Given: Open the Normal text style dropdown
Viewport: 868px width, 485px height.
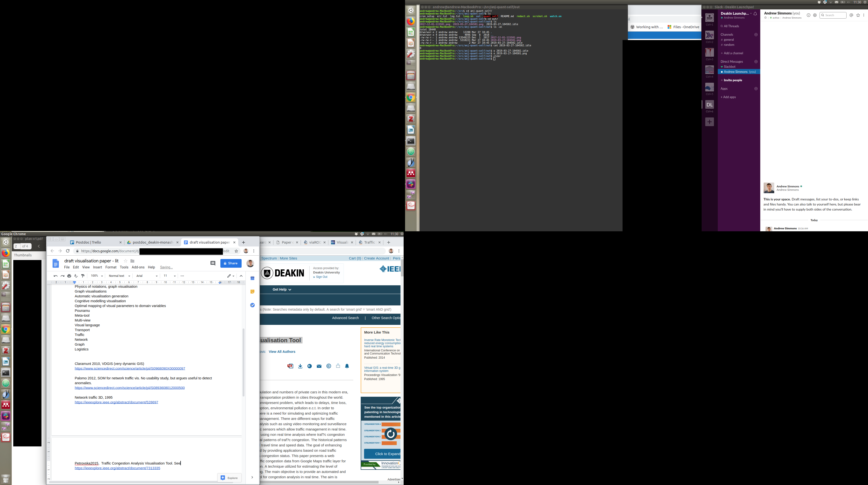Looking at the screenshot, I should pyautogui.click(x=119, y=276).
